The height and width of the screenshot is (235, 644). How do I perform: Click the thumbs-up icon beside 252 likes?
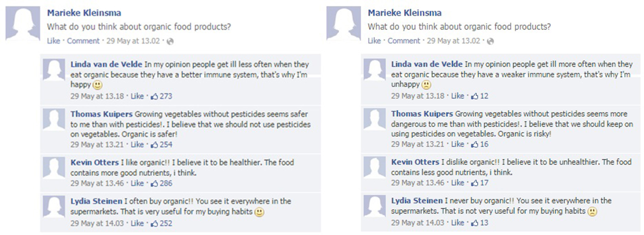tap(154, 224)
